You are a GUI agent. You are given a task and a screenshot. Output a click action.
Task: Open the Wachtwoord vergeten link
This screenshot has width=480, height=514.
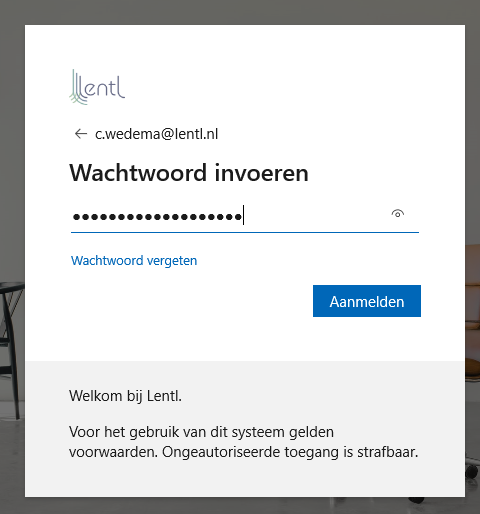(134, 260)
